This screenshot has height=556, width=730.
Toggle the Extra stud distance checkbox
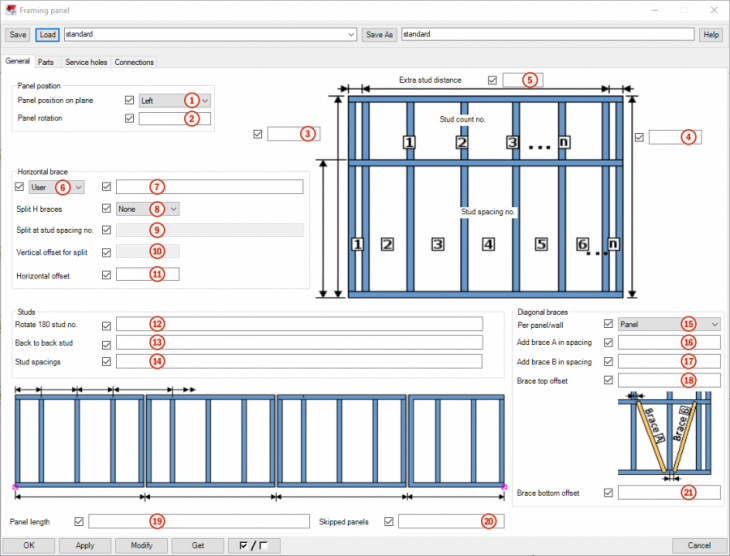coord(492,80)
